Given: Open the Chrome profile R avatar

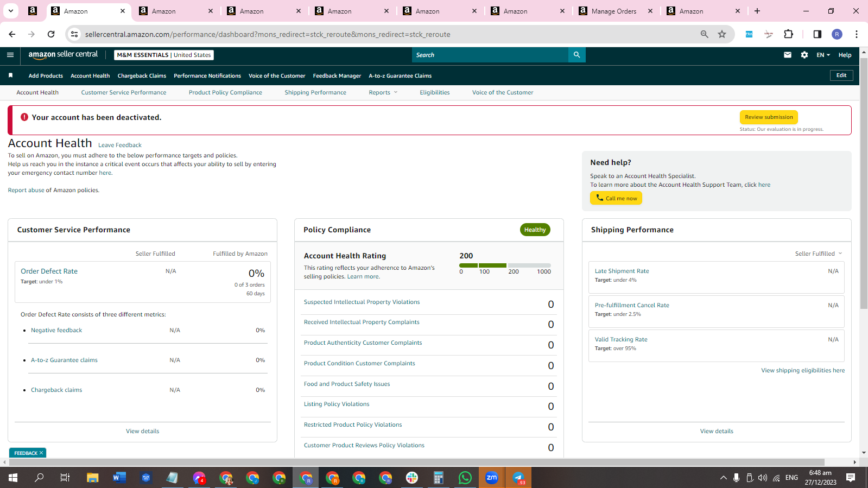Looking at the screenshot, I should (x=837, y=34).
